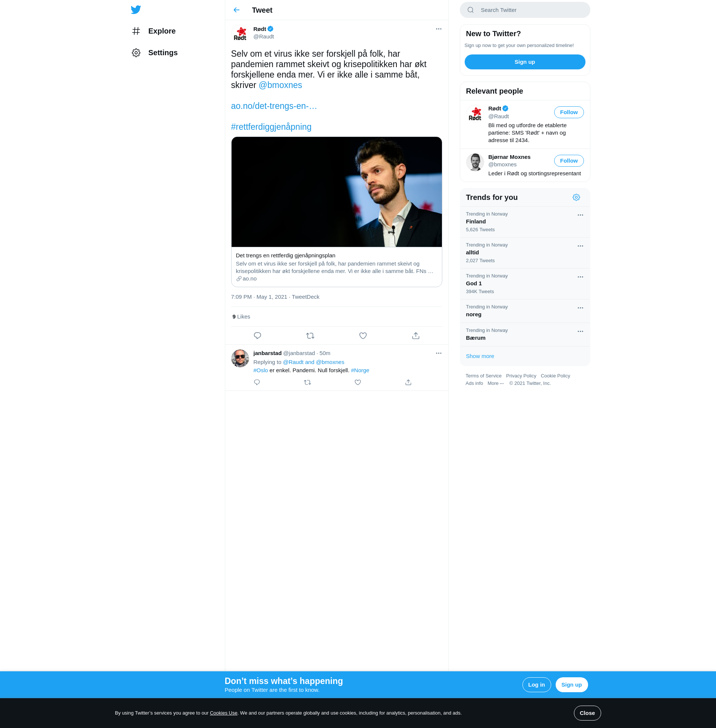Share the main tweet

[415, 336]
